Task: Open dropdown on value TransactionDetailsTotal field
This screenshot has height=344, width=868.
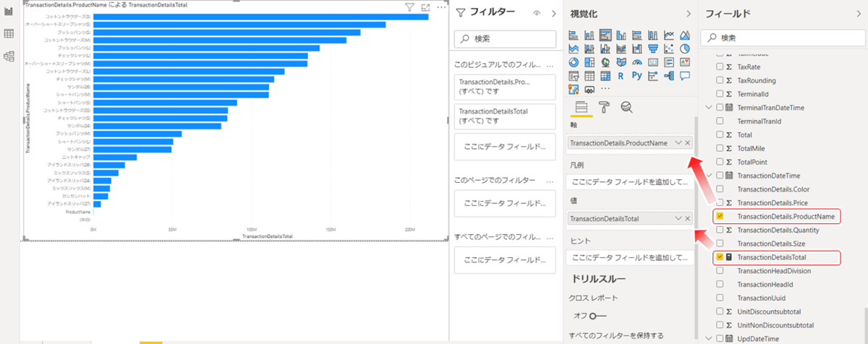Action: coord(678,218)
